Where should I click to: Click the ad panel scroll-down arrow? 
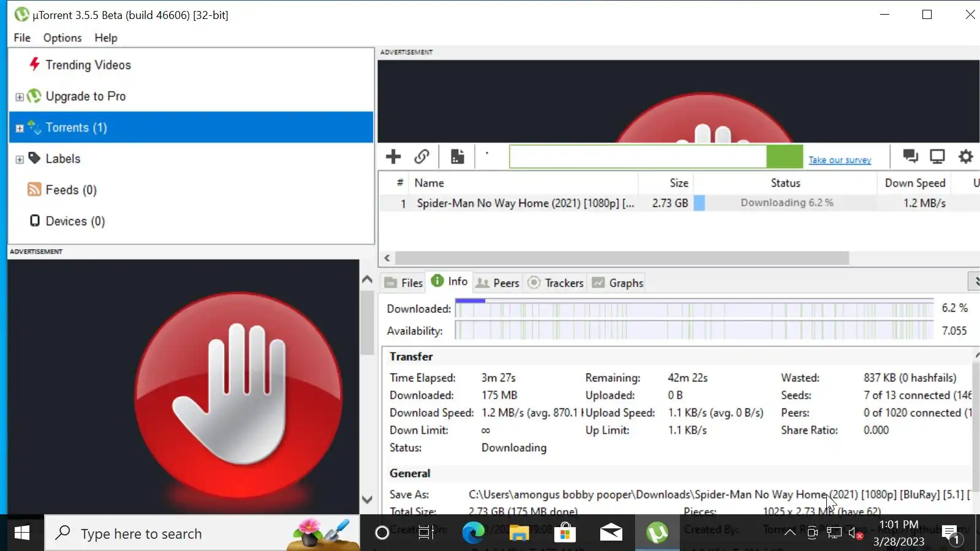coord(367,500)
